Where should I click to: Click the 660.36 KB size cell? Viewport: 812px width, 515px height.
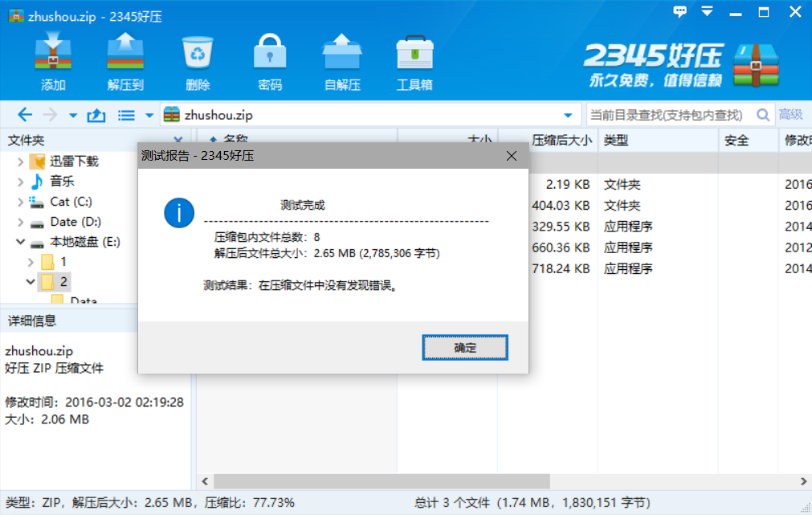561,247
